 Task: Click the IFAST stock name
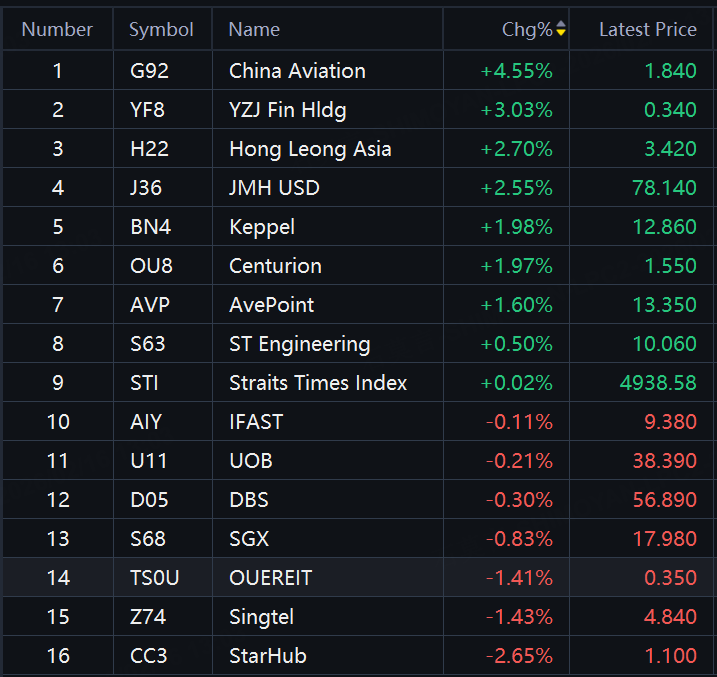click(256, 422)
